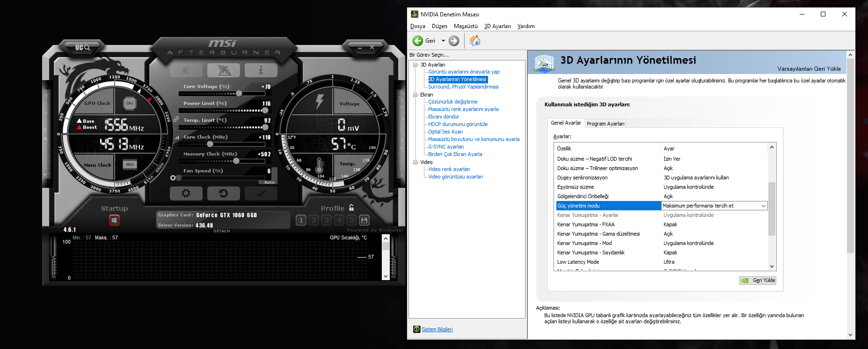Image resolution: width=868 pixels, height=349 pixels.
Task: Switch to Program Ayarları tab
Action: [x=605, y=124]
